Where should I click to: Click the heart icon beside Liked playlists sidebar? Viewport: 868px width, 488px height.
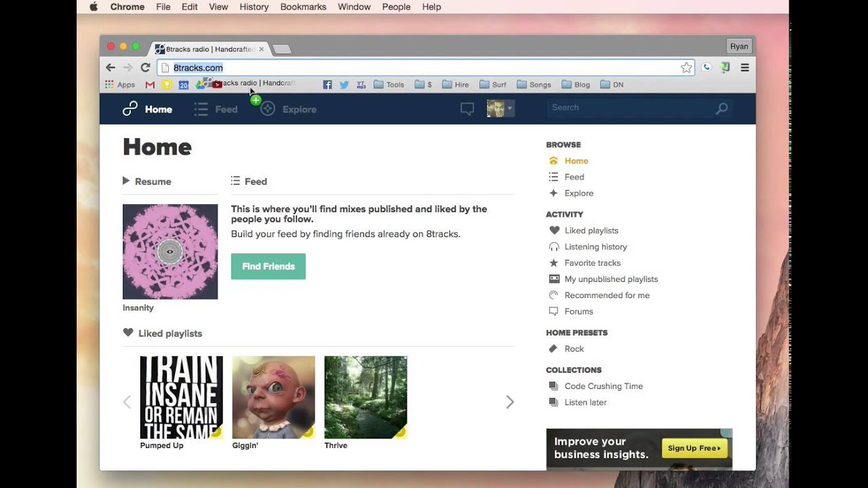(554, 230)
